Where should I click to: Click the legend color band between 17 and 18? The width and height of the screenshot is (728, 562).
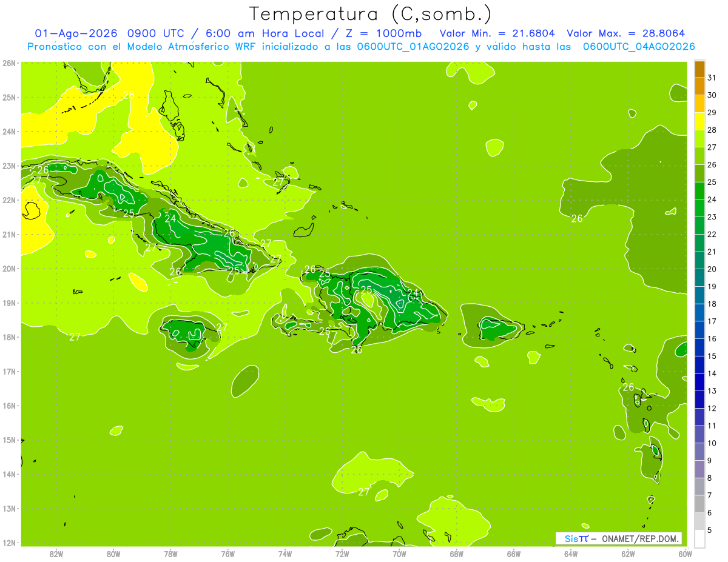pos(699,312)
